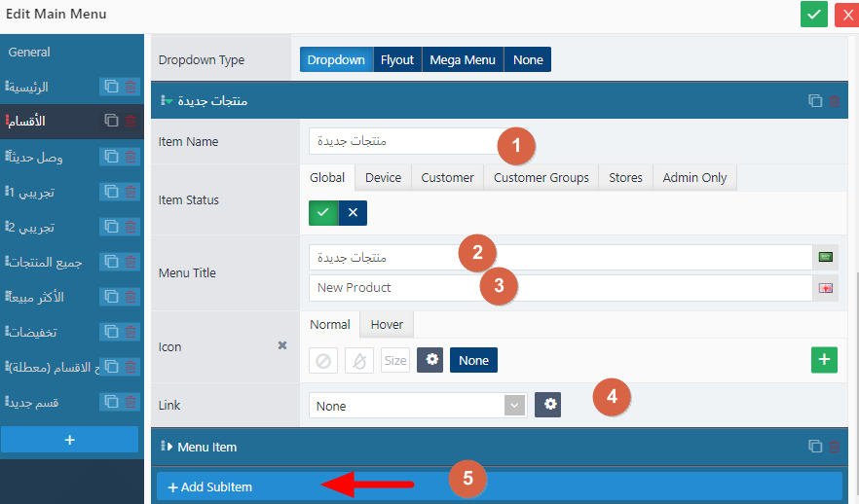The height and width of the screenshot is (504, 859).
Task: Delete the قسم جديد sidebar item
Action: tap(131, 402)
